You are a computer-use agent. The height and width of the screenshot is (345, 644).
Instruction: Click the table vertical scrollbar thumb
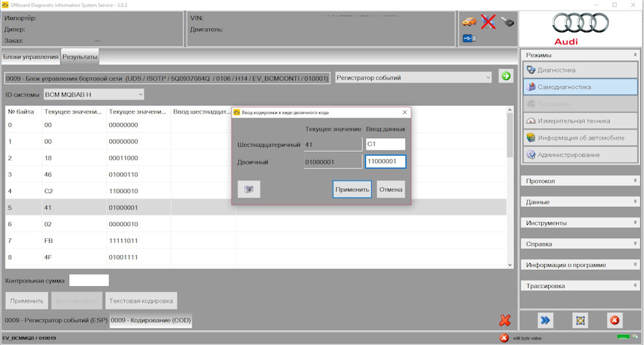(x=510, y=135)
